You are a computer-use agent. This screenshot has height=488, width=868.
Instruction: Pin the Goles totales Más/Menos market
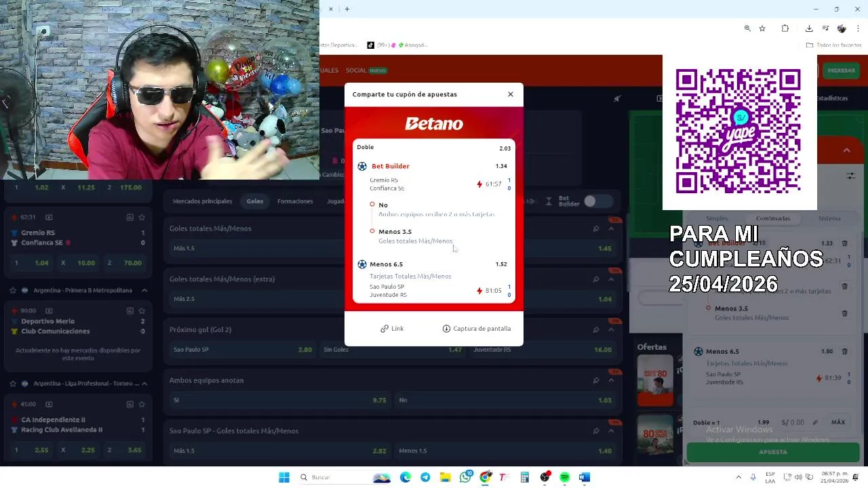[596, 229]
